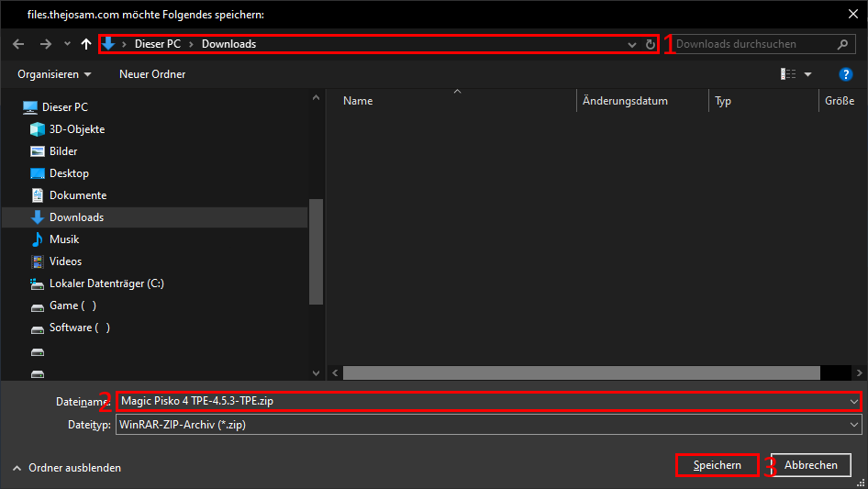Click the Speichern button
Viewport: 868px width, 489px height.
pos(717,465)
